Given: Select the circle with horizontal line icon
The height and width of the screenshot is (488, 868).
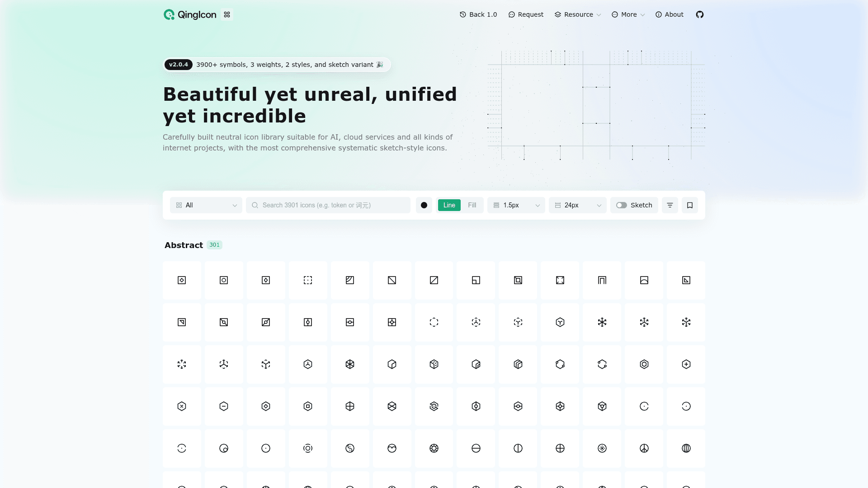Looking at the screenshot, I should [476, 448].
